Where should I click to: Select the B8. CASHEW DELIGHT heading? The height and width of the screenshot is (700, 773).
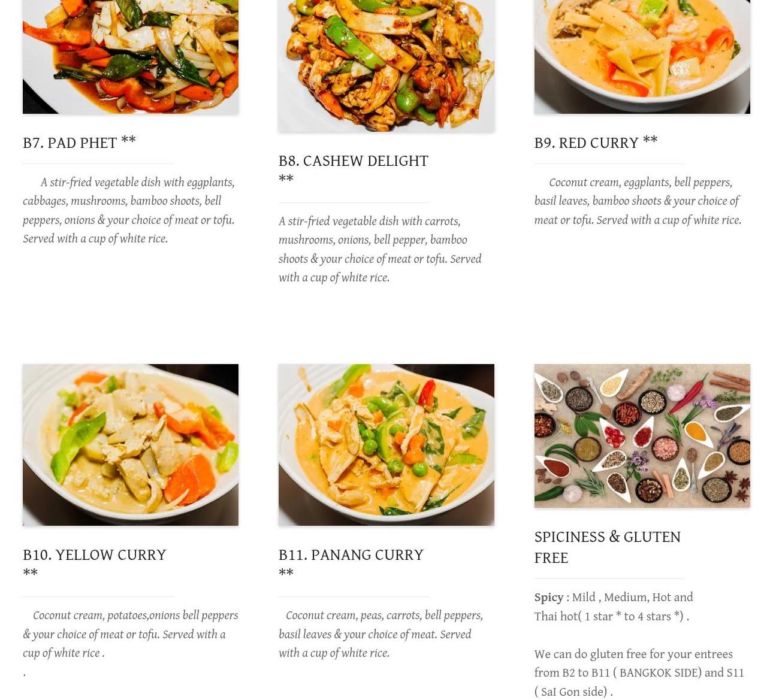(354, 170)
